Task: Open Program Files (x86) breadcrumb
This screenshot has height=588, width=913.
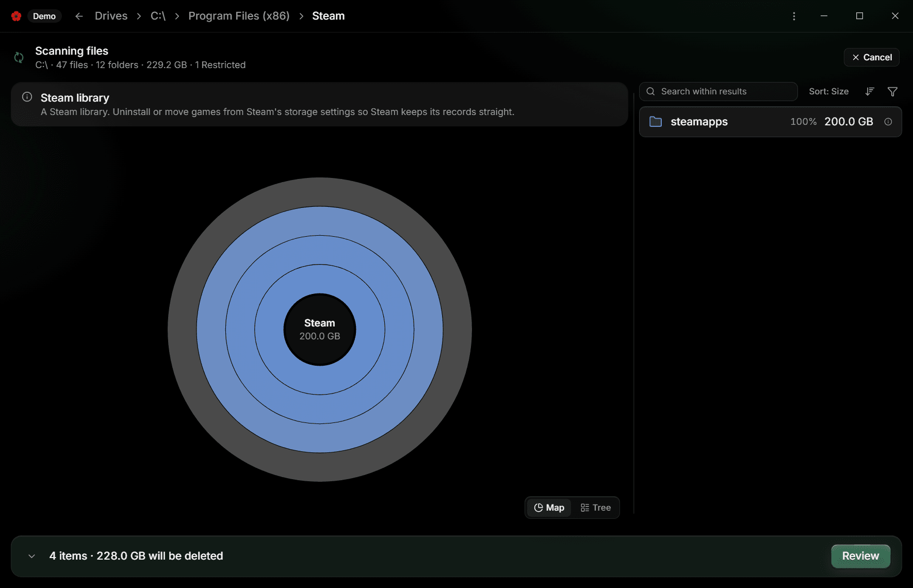Action: click(239, 16)
